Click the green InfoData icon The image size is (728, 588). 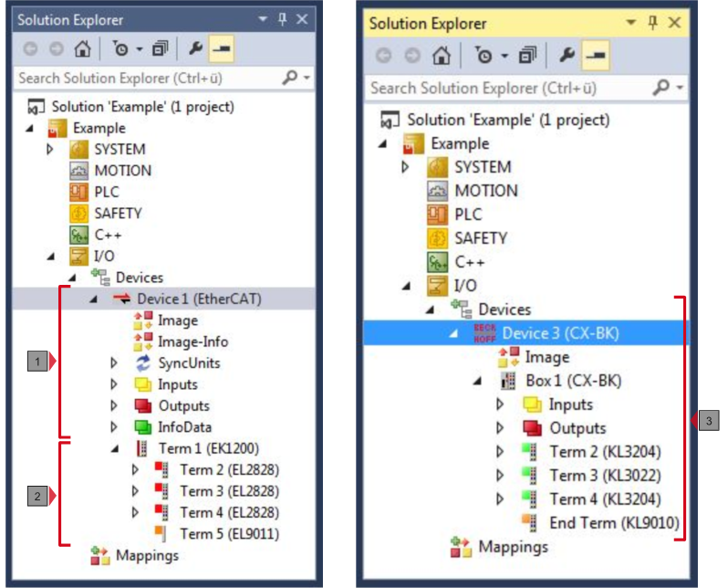[x=143, y=427]
